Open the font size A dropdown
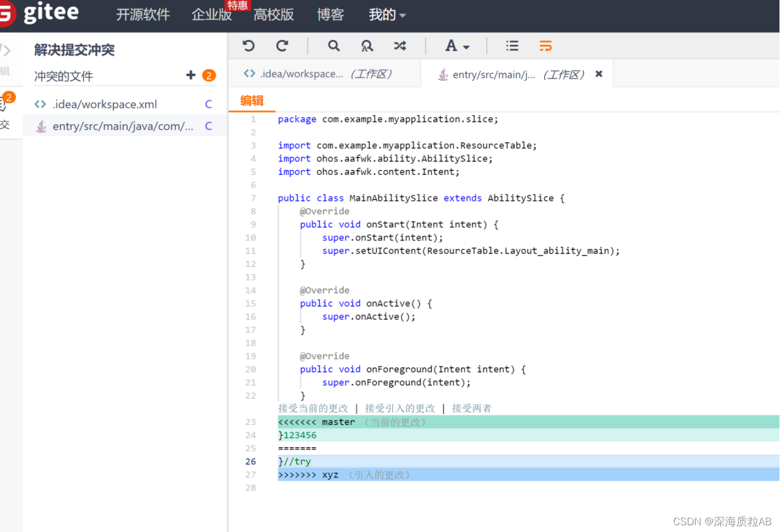The width and height of the screenshot is (780, 532). (457, 46)
